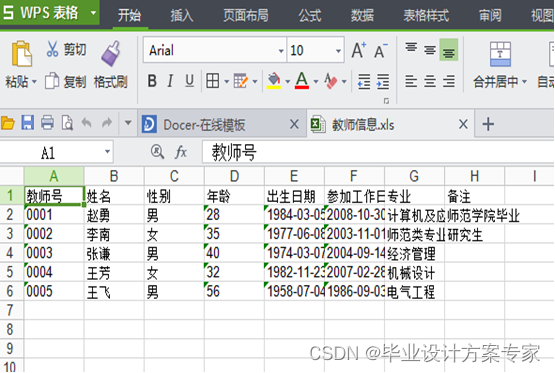Click the Open folder icon in quick toolbar

tap(8, 123)
